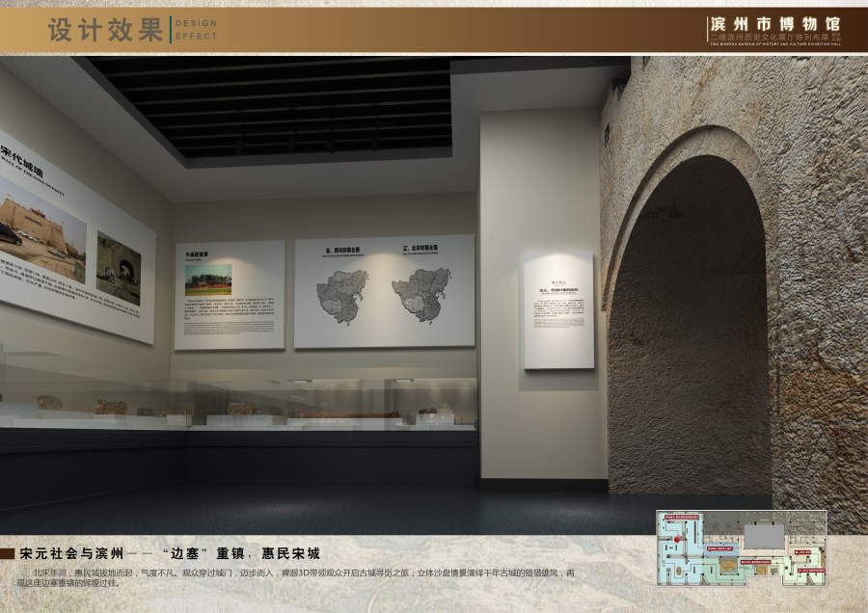Click the right map on the wall panel

(x=422, y=292)
